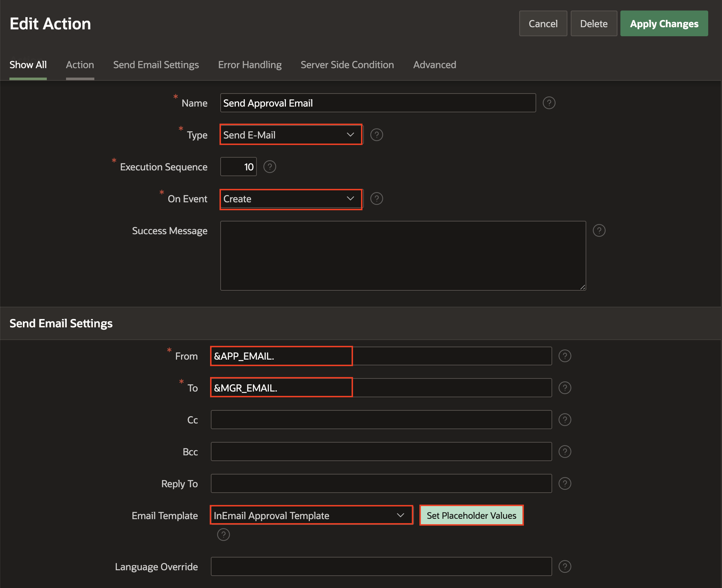The height and width of the screenshot is (588, 722).
Task: Click the Apply Changes button
Action: tap(664, 24)
